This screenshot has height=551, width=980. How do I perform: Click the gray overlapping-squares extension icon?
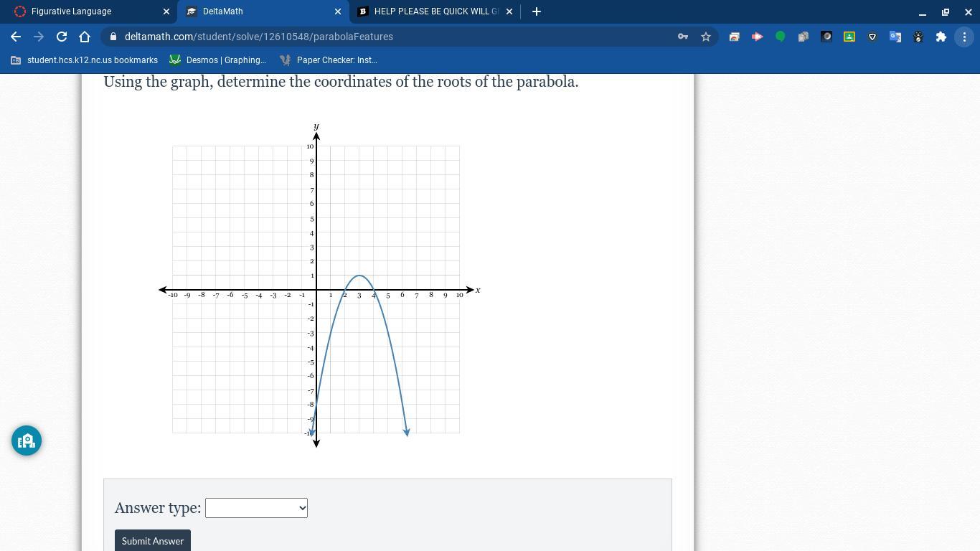803,37
